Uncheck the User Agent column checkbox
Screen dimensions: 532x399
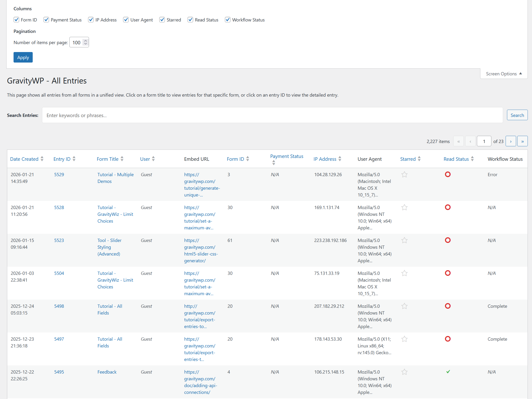(x=126, y=20)
